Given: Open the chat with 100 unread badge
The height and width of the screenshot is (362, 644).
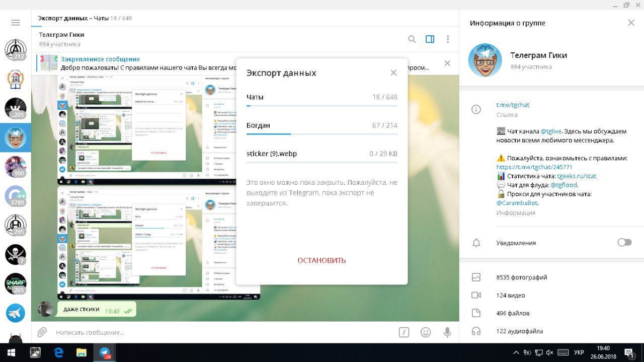Looking at the screenshot, I should [x=16, y=167].
